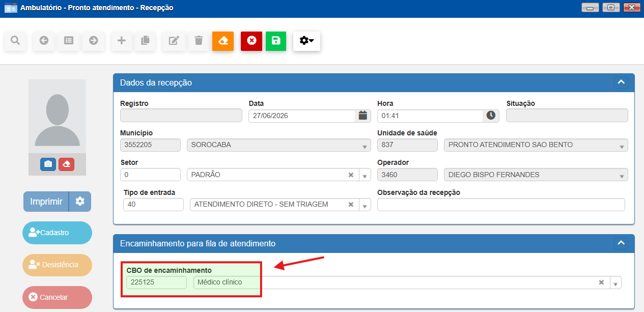Image resolution: width=644 pixels, height=312 pixels.
Task: Click the trash delete icon
Action: [199, 41]
